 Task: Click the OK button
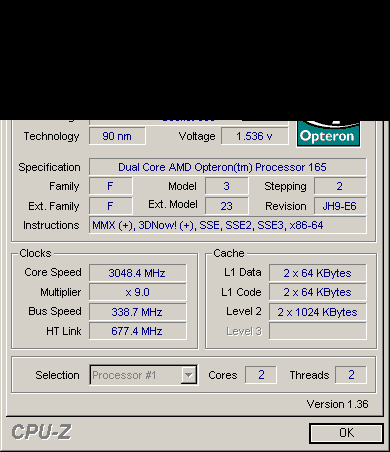coord(346,433)
